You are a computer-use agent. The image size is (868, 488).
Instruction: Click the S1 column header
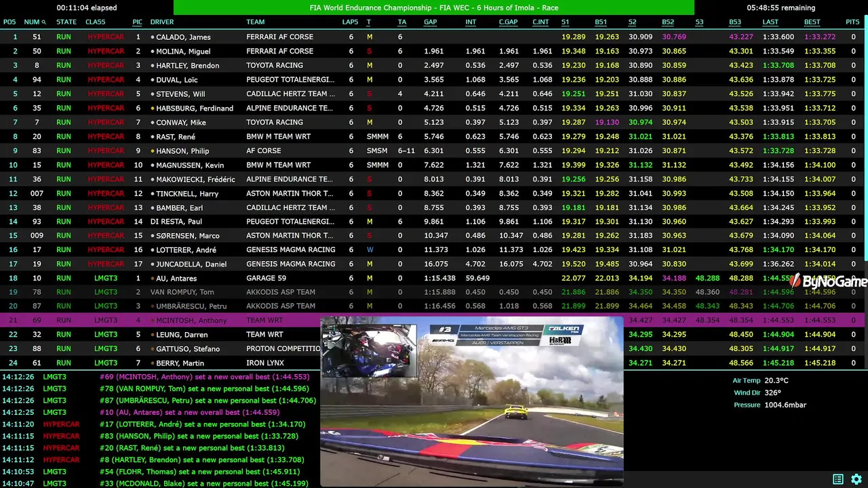point(566,22)
